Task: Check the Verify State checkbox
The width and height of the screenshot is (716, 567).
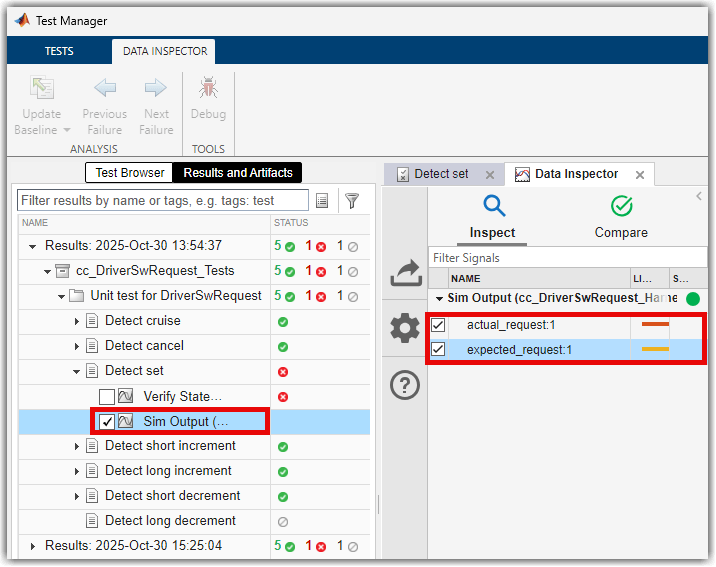Action: click(x=107, y=396)
